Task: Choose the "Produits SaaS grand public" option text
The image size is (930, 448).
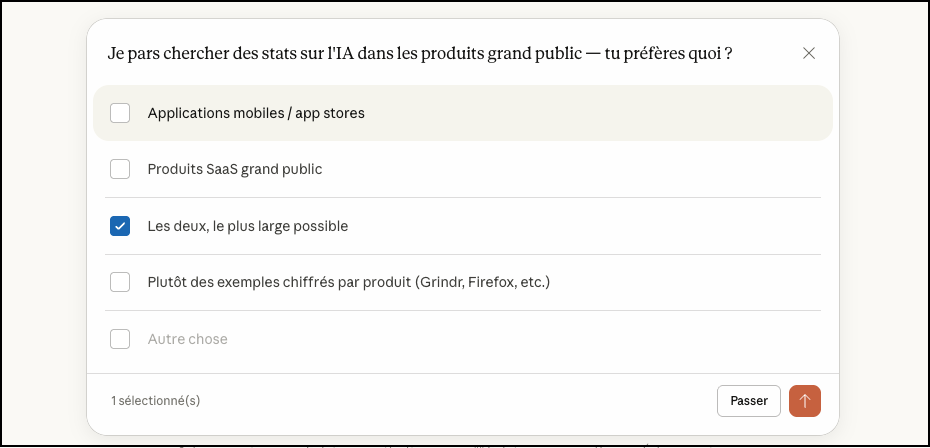Action: 235,169
